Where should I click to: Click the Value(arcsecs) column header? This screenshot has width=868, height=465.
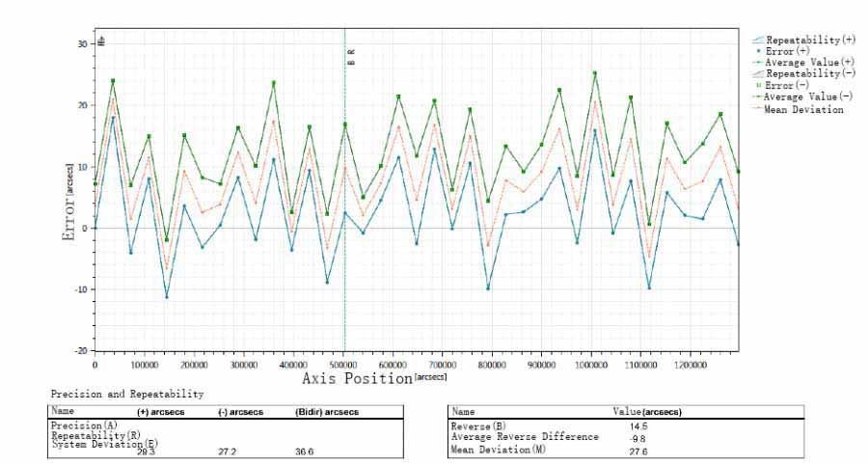coord(648,412)
